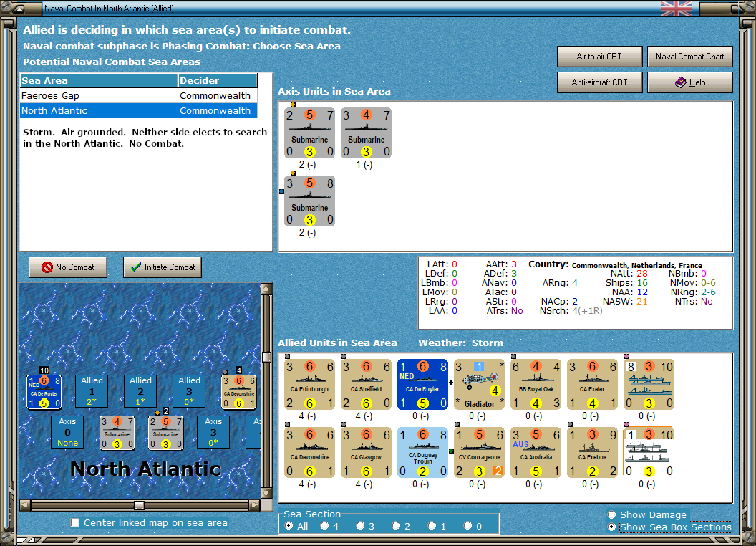Click map horizontal scrollbar right arrow
The width and height of the screenshot is (756, 546).
coord(255,505)
